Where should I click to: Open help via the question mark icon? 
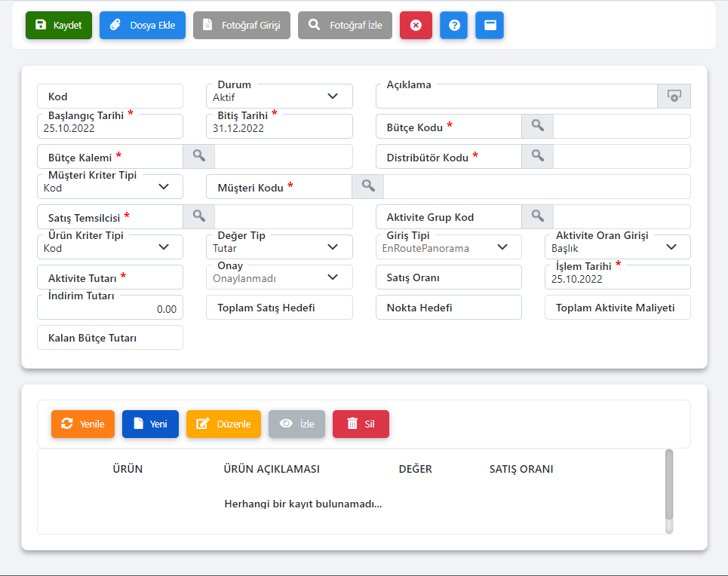coord(453,25)
